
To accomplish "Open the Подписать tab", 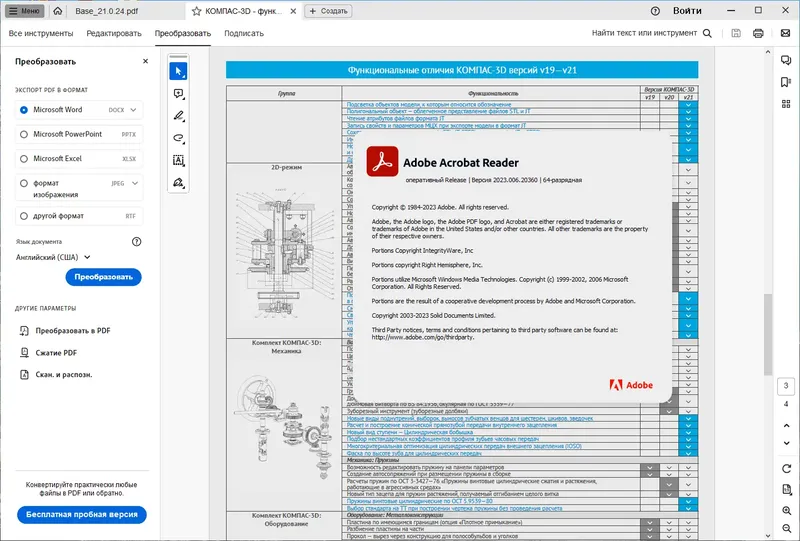I will pos(244,33).
